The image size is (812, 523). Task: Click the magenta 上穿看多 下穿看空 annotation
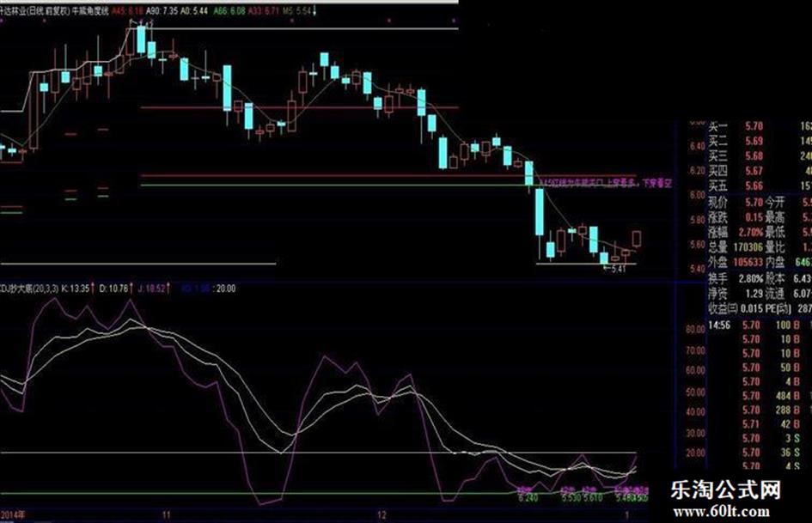click(638, 183)
